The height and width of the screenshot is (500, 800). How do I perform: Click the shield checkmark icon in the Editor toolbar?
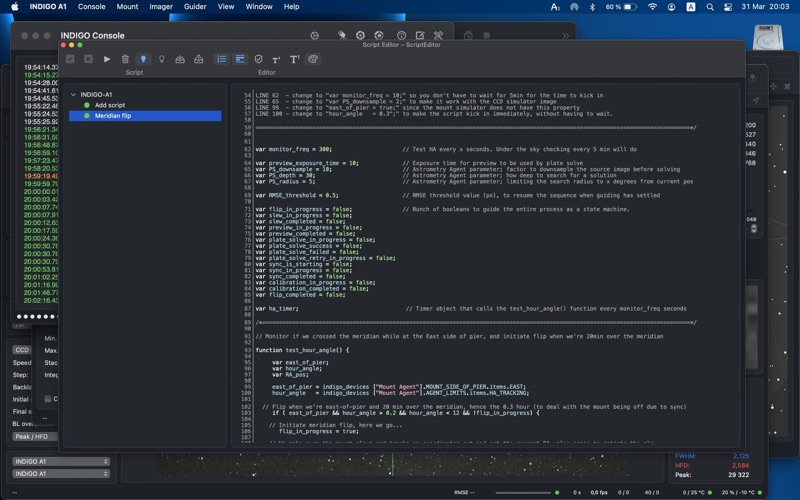pos(258,59)
